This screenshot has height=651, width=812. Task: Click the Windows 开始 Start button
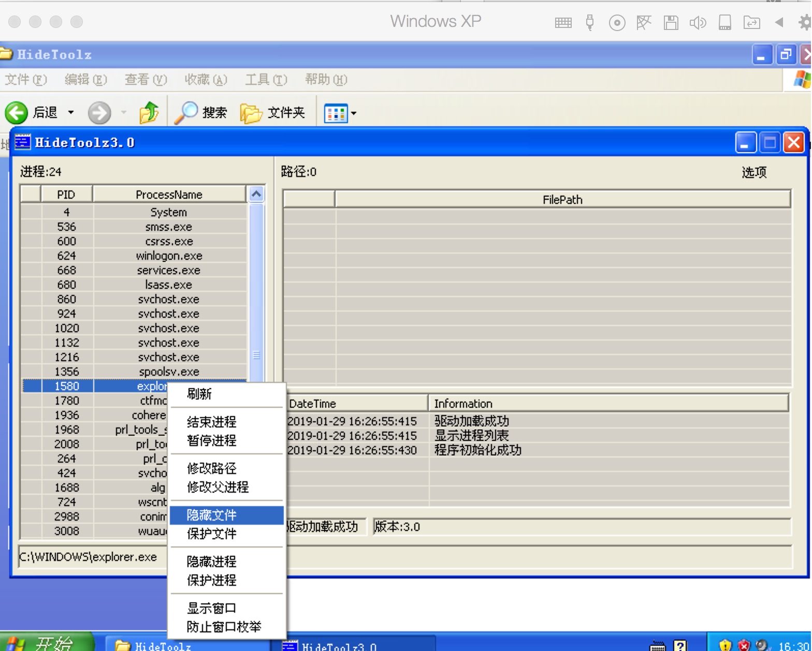(x=47, y=642)
